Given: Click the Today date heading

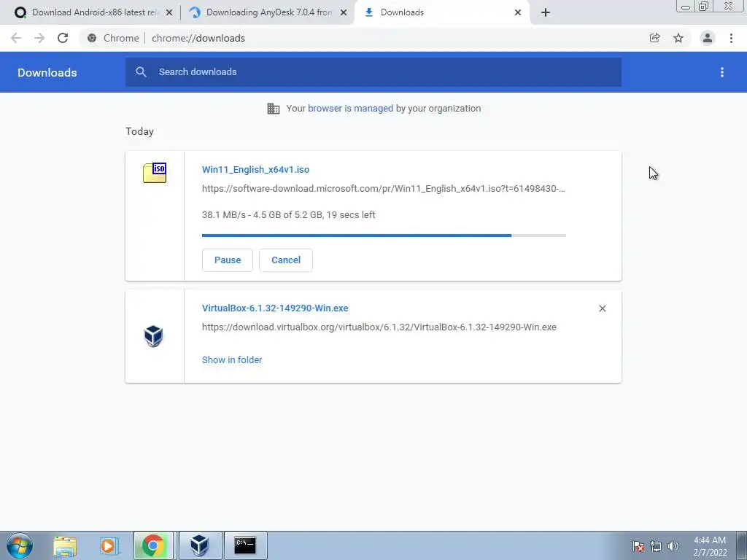Looking at the screenshot, I should 139,131.
